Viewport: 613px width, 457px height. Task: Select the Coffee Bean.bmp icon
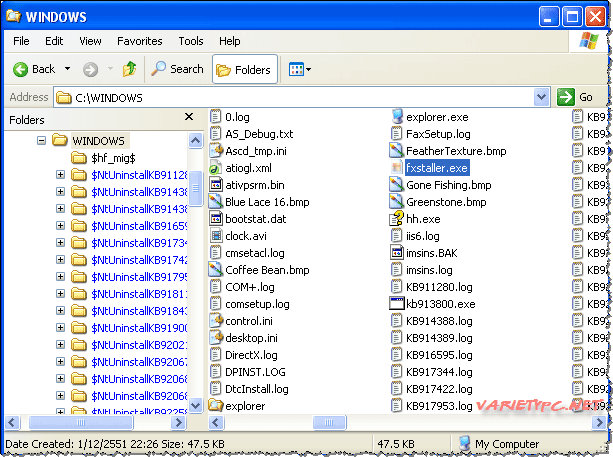[216, 270]
